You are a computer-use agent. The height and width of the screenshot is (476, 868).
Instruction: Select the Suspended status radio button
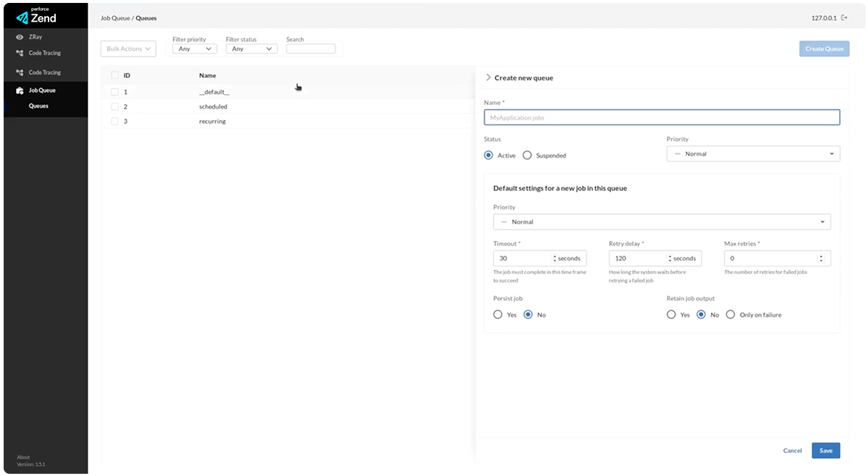coord(527,156)
